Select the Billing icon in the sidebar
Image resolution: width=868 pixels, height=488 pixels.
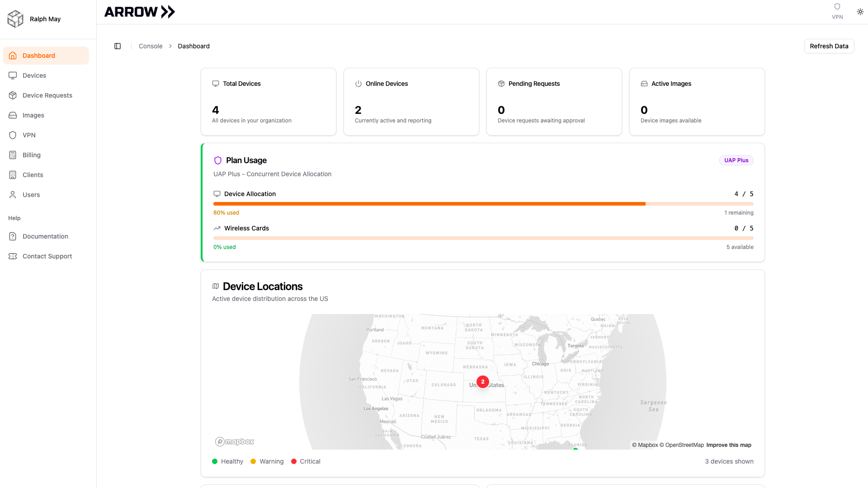[12, 155]
